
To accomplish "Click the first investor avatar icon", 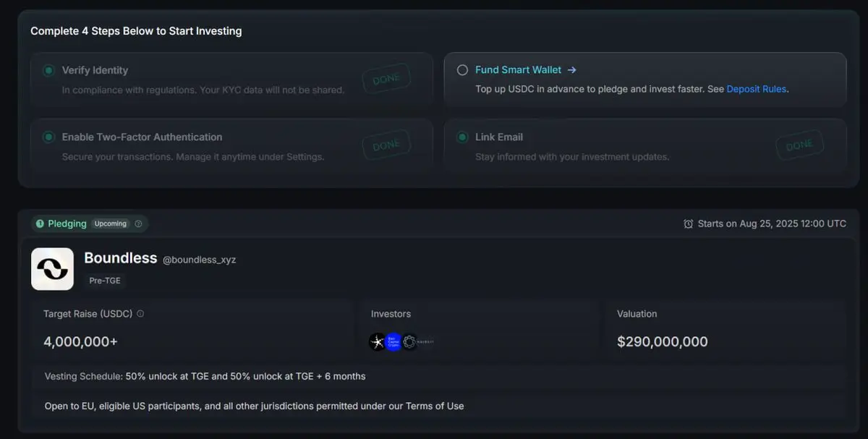I will pos(378,342).
